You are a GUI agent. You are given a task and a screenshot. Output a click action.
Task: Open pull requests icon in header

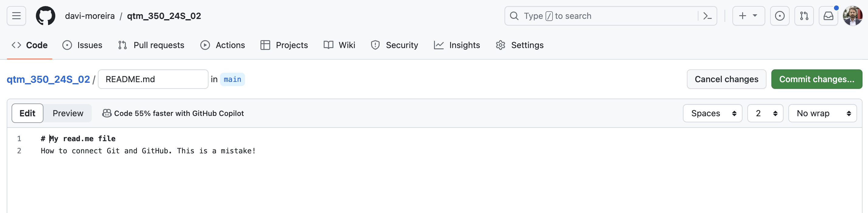coord(804,16)
